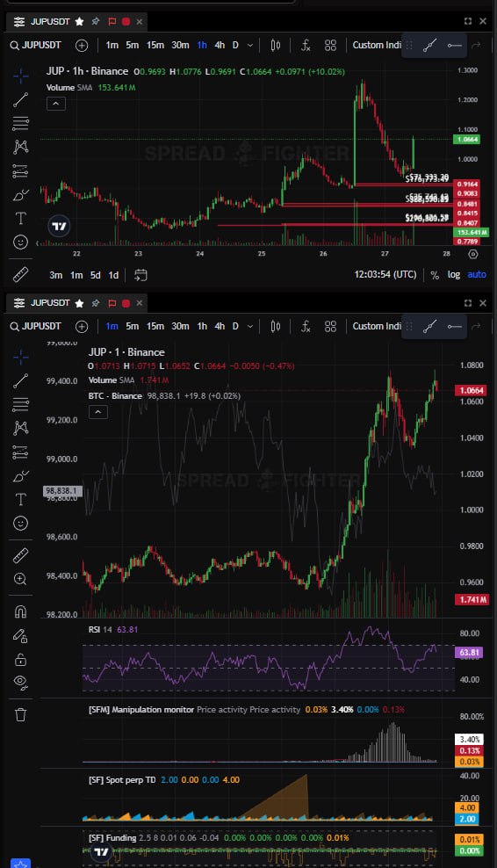Select 1d date range in upper chart
Image resolution: width=497 pixels, height=868 pixels.
(113, 275)
